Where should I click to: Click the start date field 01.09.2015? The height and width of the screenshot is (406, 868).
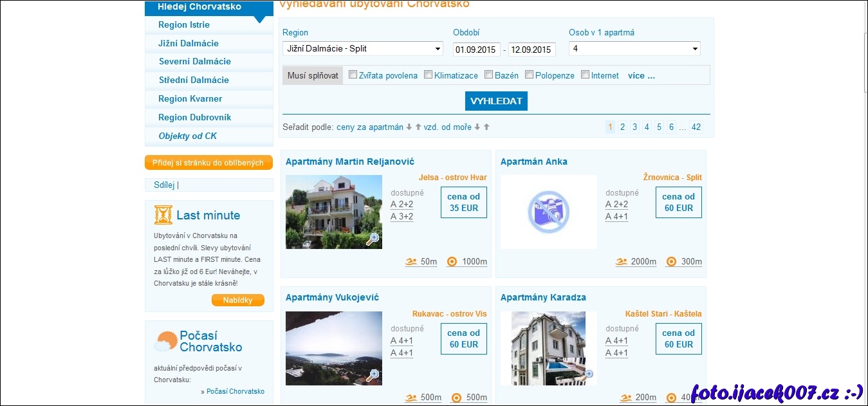click(477, 50)
